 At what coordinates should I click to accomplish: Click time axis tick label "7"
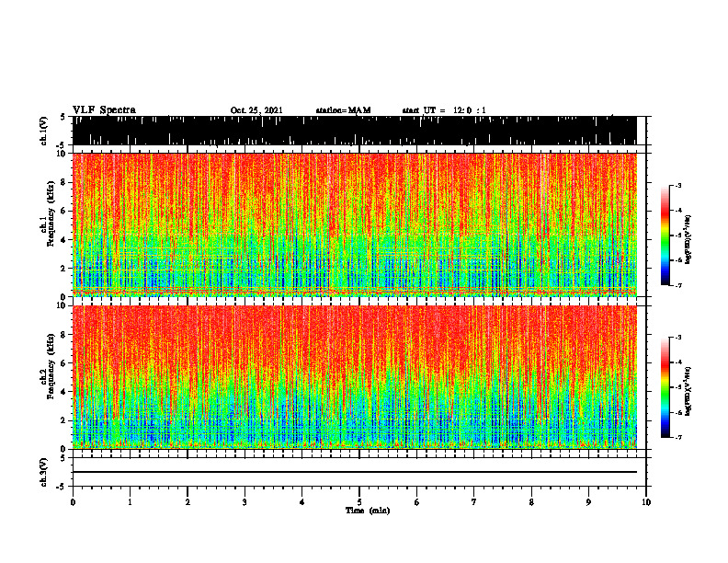coord(474,502)
